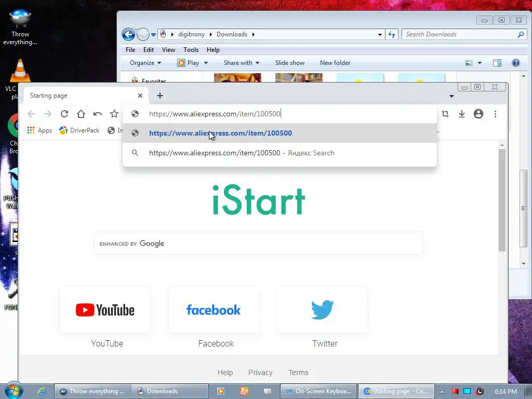This screenshot has width=532, height=399.
Task: Expand the view options dropdown arrow
Action: coord(480,63)
